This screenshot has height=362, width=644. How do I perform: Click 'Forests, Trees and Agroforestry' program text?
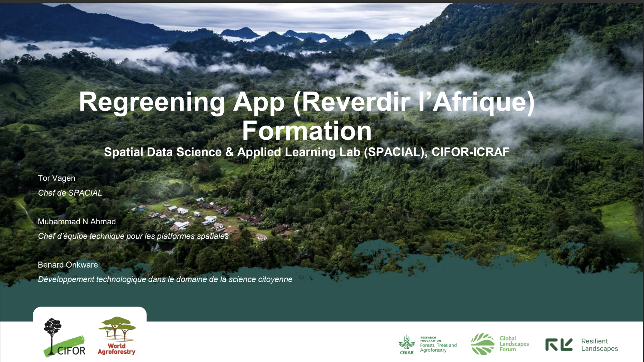(x=438, y=346)
